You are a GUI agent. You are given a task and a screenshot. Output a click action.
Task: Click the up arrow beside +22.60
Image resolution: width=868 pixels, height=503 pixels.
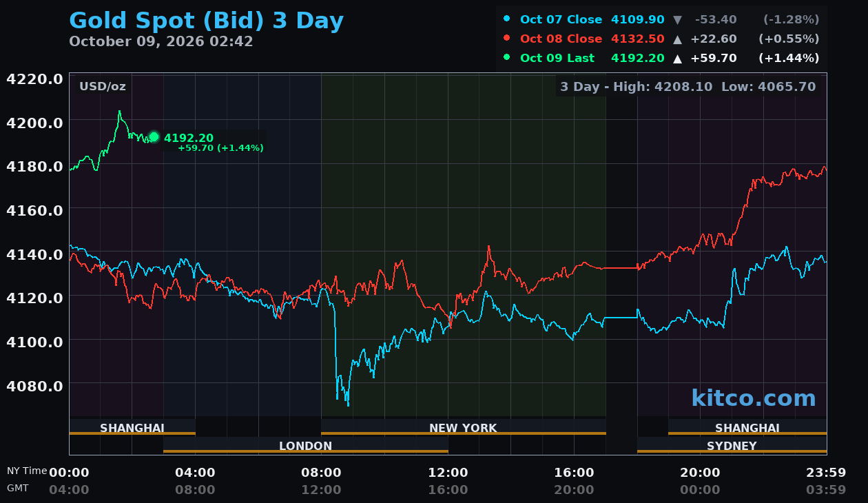click(678, 39)
